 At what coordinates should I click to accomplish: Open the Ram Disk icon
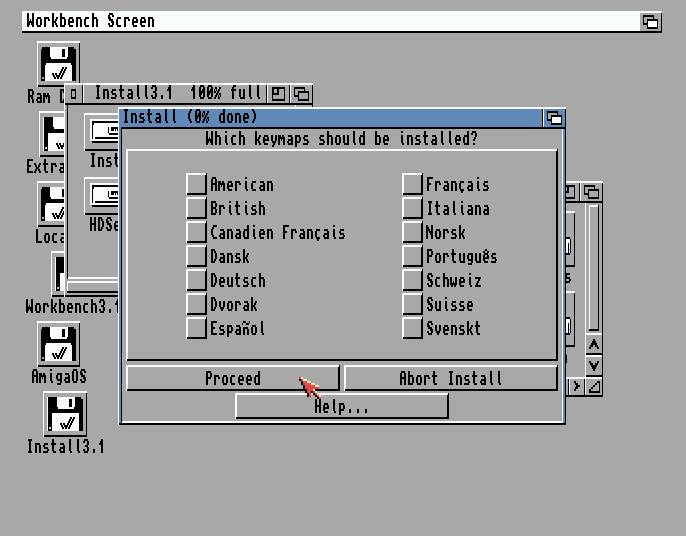pos(58,65)
